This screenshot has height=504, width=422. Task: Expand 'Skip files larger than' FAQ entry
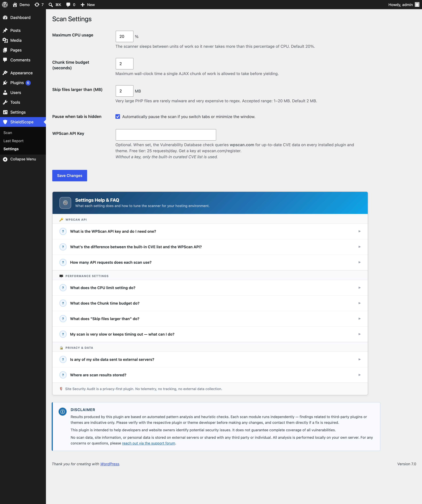coord(210,319)
